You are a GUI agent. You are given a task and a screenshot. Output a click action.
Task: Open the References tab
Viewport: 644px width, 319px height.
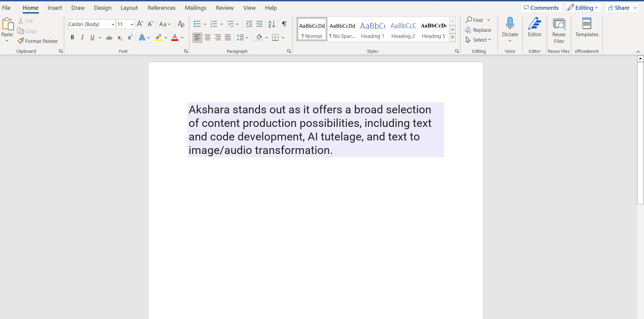(x=161, y=8)
